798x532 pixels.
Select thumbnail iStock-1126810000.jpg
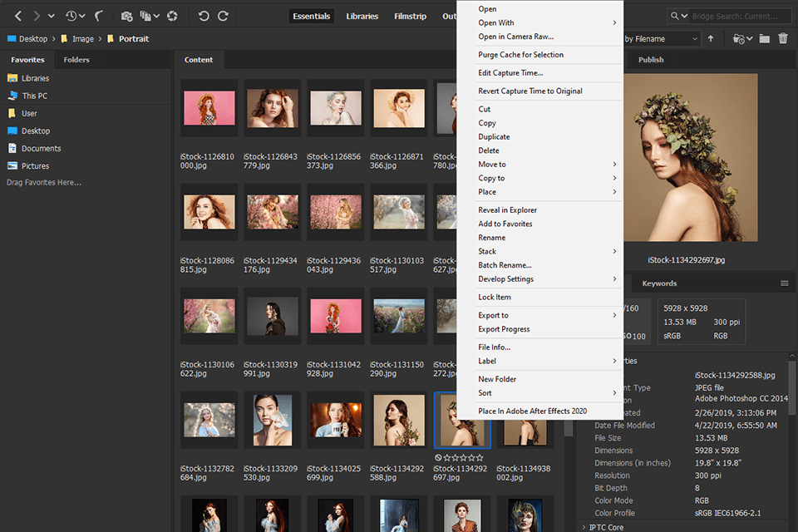[209, 108]
